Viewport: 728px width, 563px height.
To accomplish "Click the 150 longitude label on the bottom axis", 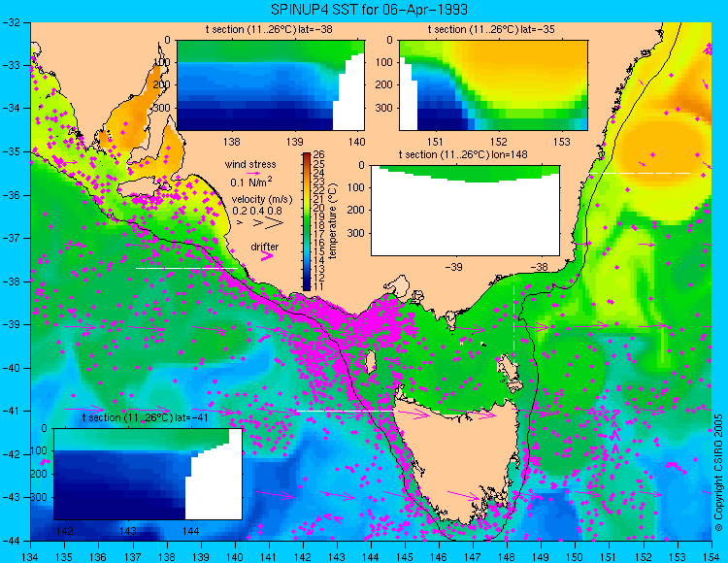I will point(576,556).
